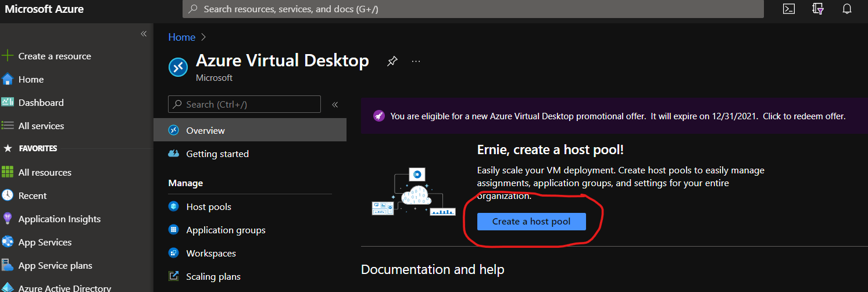
Task: Click the Create a resource plus icon
Action: coord(8,56)
